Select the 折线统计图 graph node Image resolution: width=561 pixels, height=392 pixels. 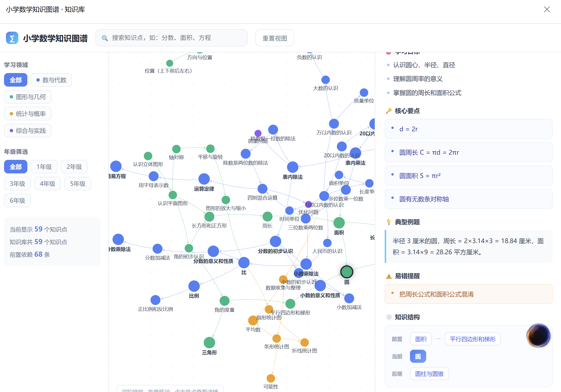tap(305, 342)
